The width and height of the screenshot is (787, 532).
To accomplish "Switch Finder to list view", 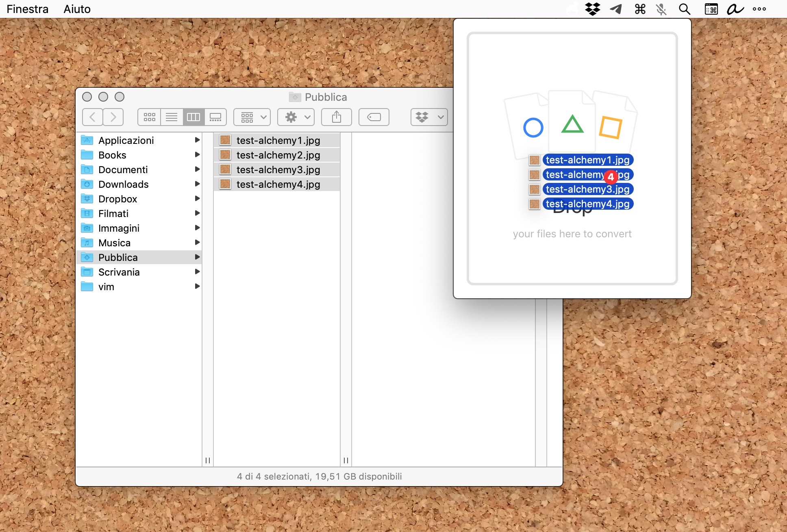I will [172, 117].
